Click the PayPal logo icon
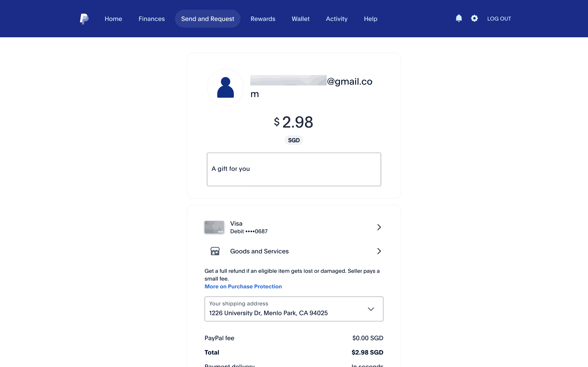 [x=84, y=19]
